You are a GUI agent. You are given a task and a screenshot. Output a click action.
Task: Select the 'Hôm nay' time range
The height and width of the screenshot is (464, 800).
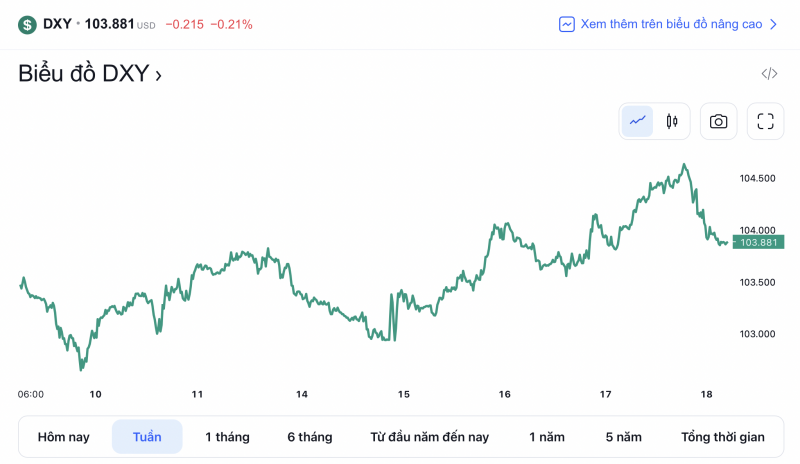click(x=64, y=437)
